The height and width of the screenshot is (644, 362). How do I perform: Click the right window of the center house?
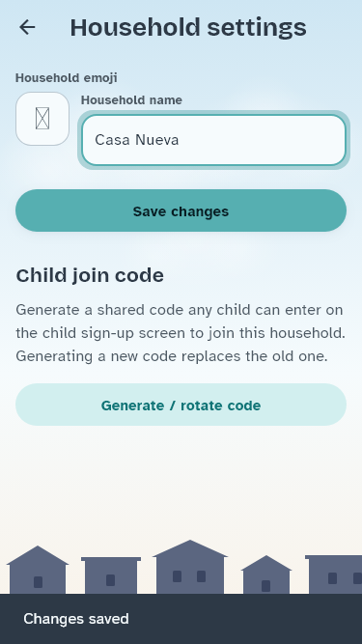click(201, 576)
